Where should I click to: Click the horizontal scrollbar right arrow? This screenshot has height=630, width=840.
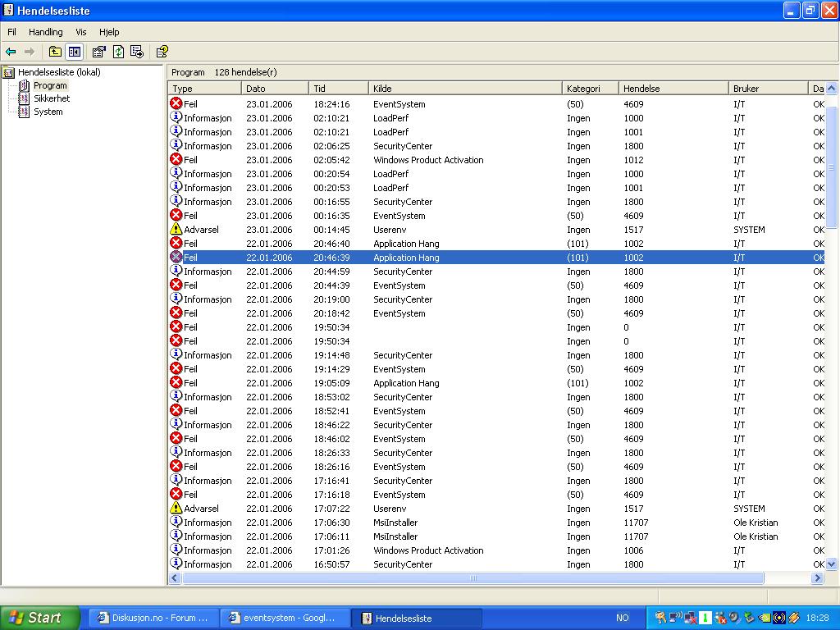pyautogui.click(x=818, y=578)
